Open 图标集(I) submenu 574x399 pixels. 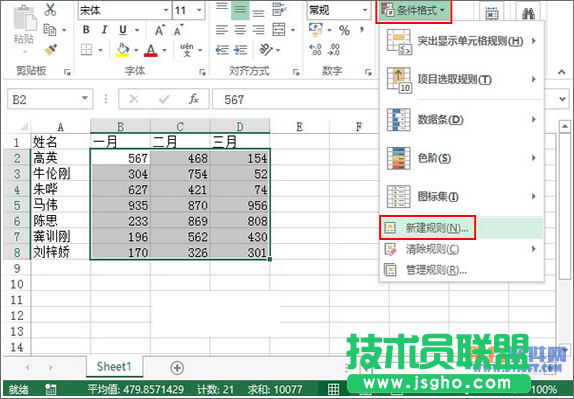pyautogui.click(x=462, y=197)
